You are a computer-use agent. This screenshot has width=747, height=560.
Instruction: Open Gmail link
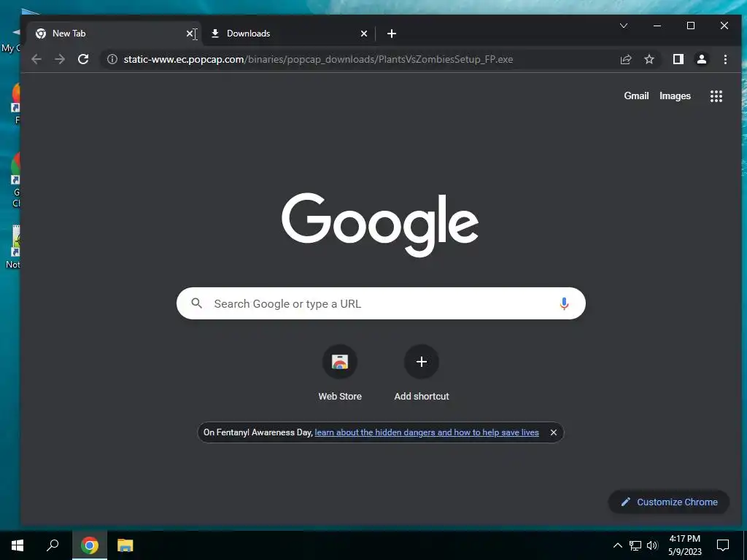pos(636,96)
